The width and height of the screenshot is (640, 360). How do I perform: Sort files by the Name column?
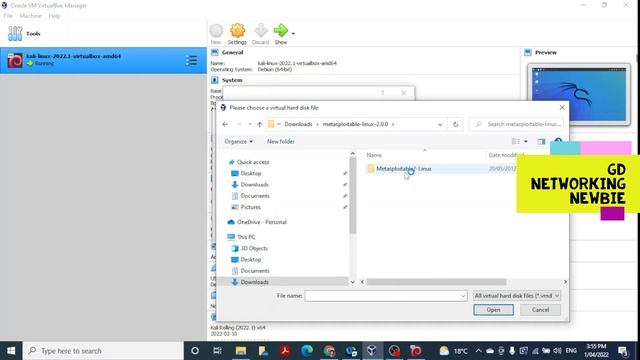coord(374,155)
